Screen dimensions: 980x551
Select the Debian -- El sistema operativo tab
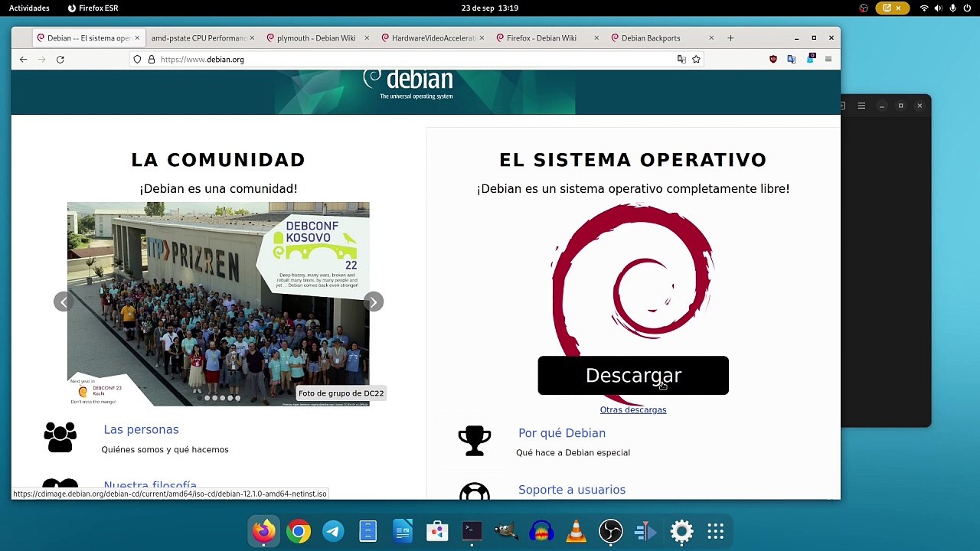88,38
